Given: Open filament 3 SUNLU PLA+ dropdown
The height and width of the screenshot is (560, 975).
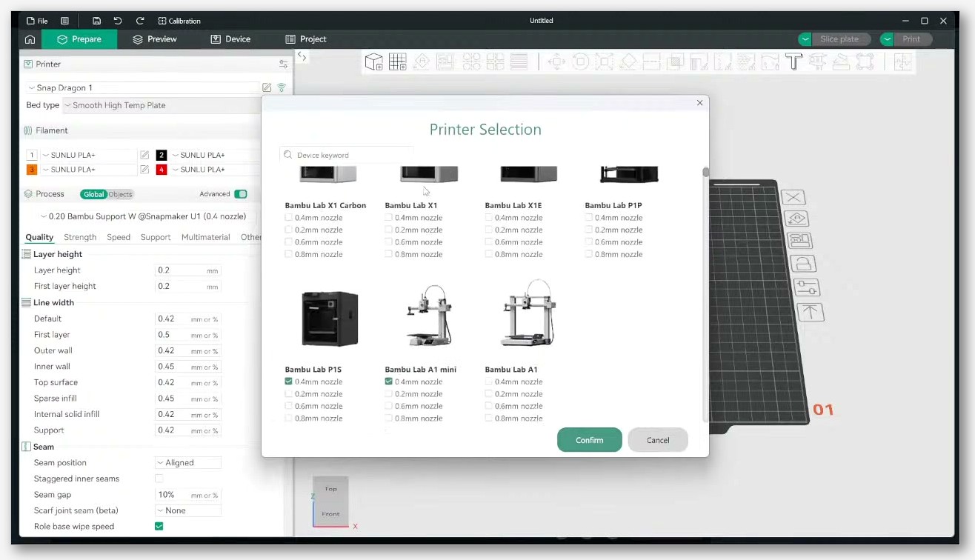Looking at the screenshot, I should [x=88, y=170].
